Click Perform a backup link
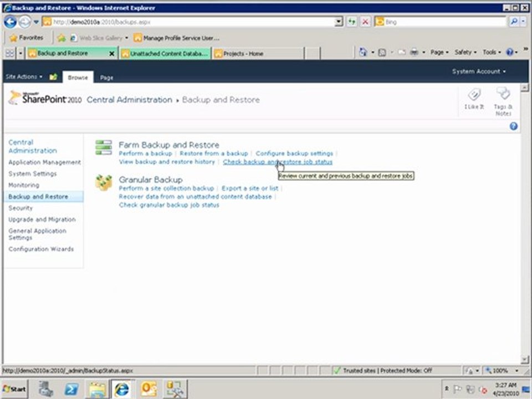The image size is (532, 399). [x=145, y=154]
